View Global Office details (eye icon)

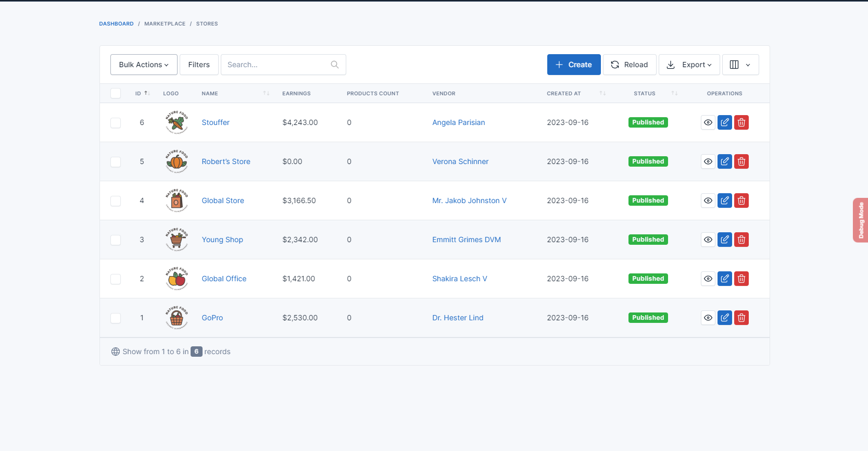(x=708, y=279)
